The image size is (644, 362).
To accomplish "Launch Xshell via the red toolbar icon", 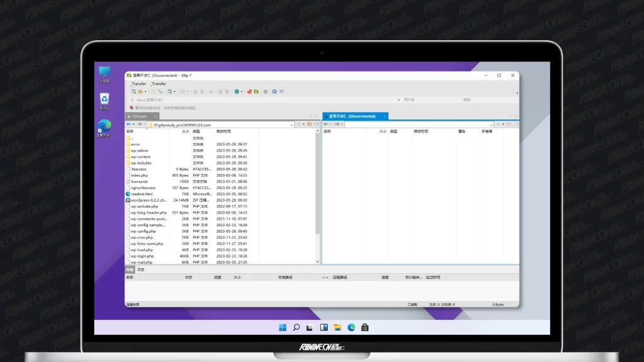I will [x=249, y=92].
